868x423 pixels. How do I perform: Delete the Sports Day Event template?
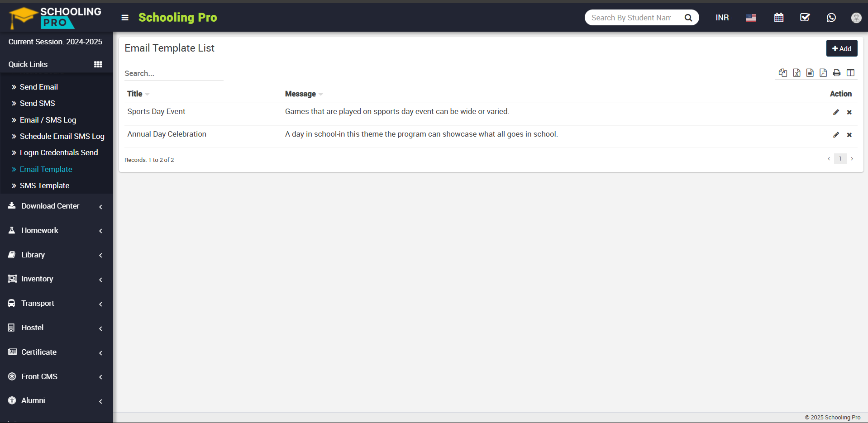tap(849, 112)
